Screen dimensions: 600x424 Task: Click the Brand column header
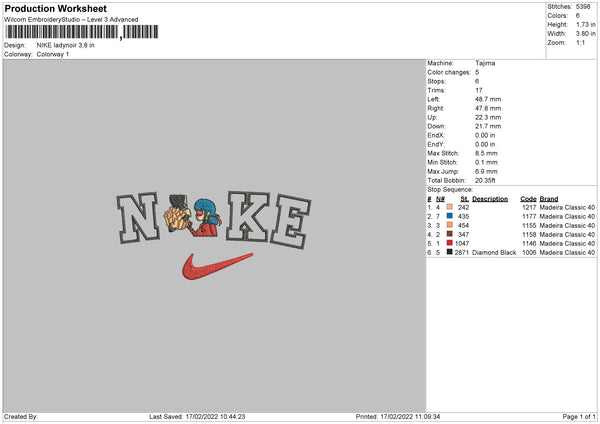[549, 199]
